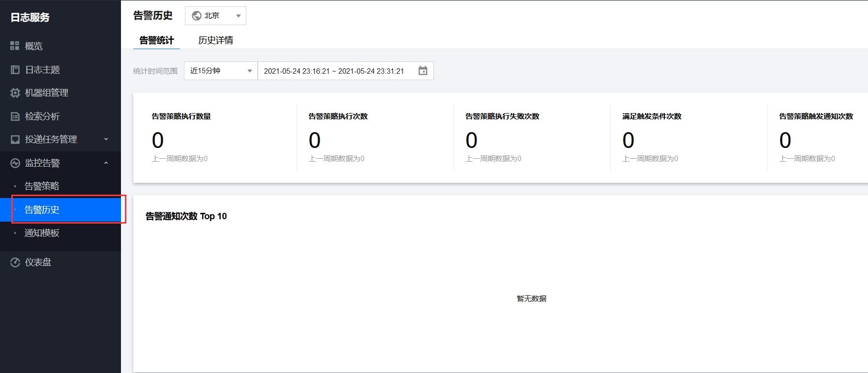Expand the 投递任务管理 submenu chevron
This screenshot has width=868, height=373.
(x=106, y=140)
